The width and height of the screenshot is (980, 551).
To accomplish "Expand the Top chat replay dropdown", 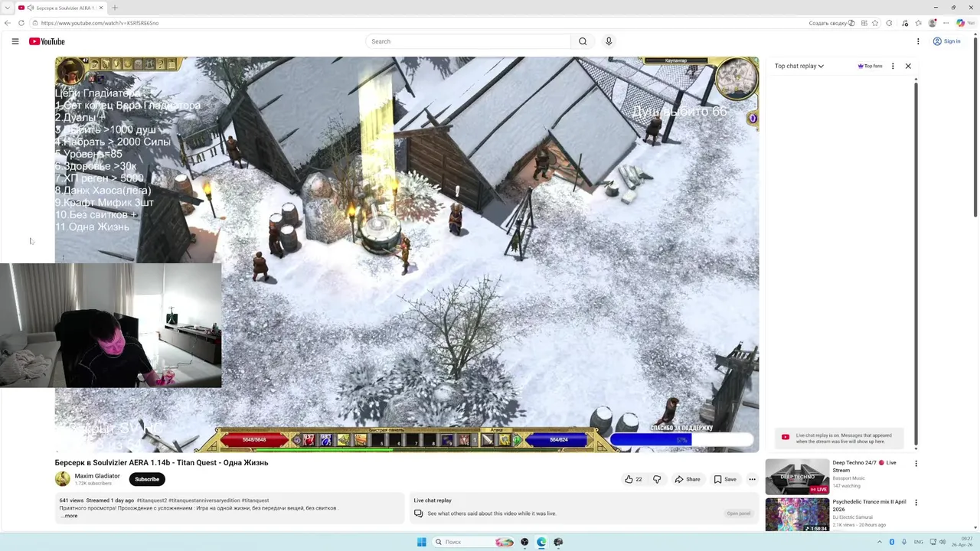I will 799,66.
